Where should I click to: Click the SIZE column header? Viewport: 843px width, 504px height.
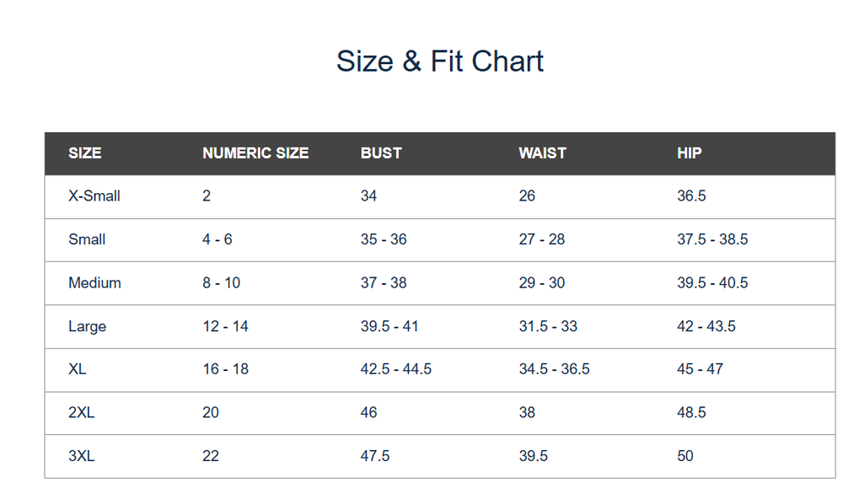point(84,153)
